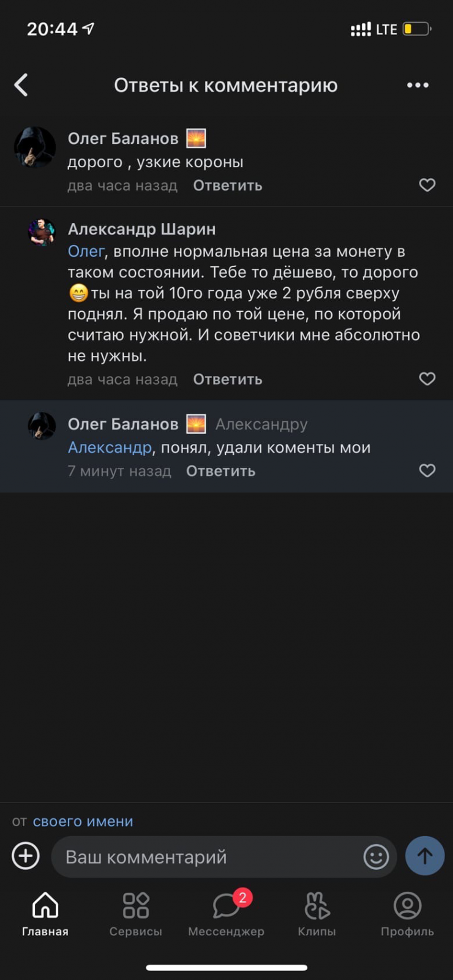Open the emoji picker in the comment field
Image resolution: width=453 pixels, height=980 pixels.
point(376,856)
